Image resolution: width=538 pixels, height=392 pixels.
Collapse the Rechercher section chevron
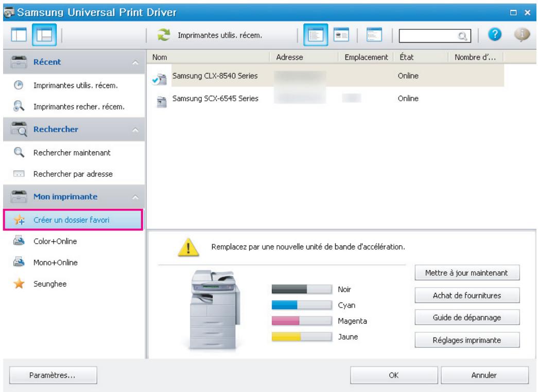(x=135, y=130)
